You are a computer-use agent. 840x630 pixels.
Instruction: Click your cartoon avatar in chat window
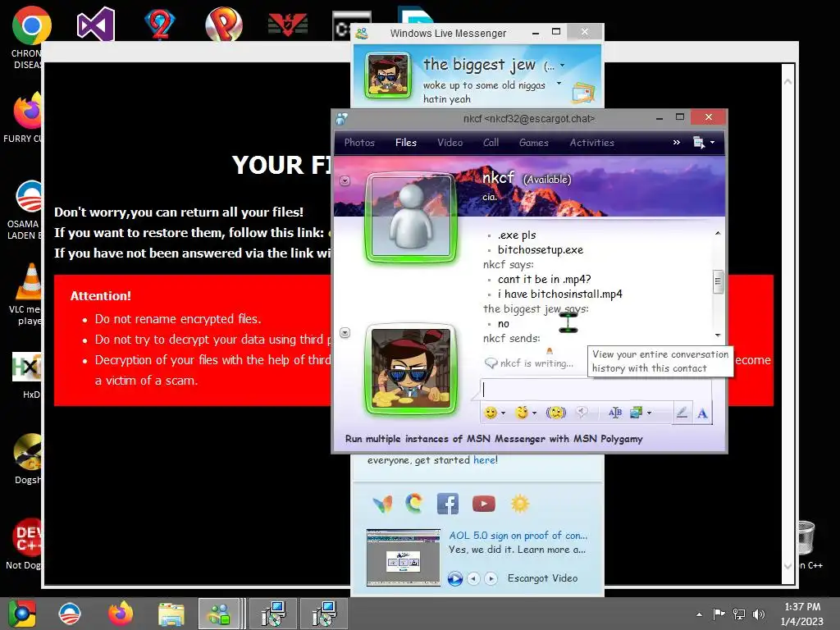411,370
